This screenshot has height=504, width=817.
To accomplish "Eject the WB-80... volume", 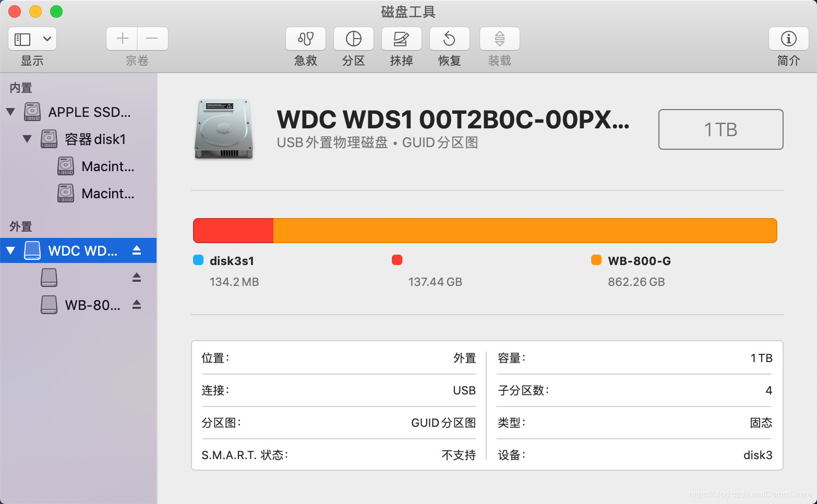I will click(x=137, y=305).
